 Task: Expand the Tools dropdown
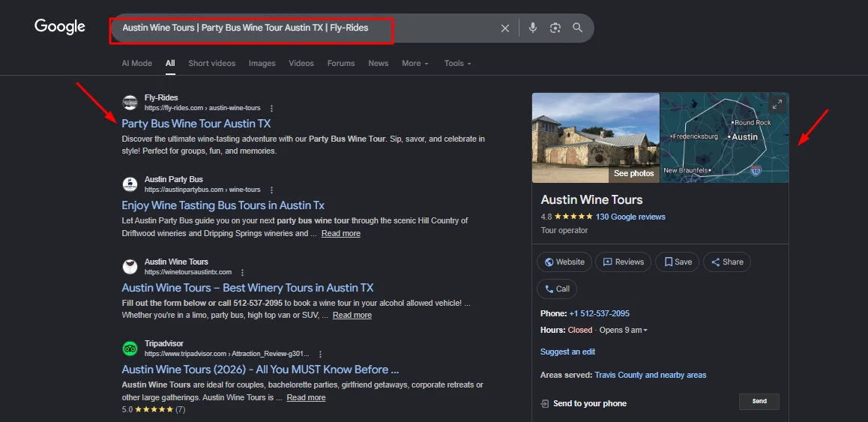point(457,64)
